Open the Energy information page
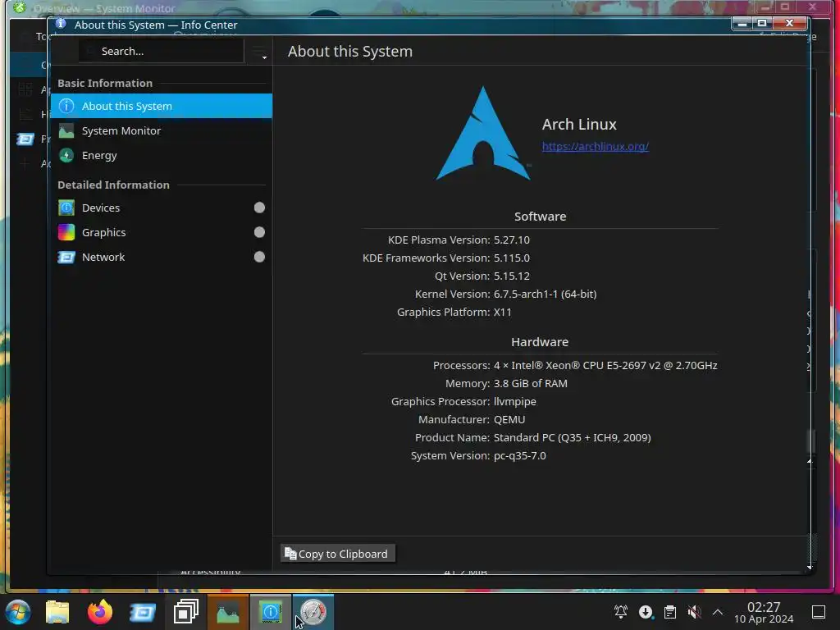 pyautogui.click(x=162, y=155)
